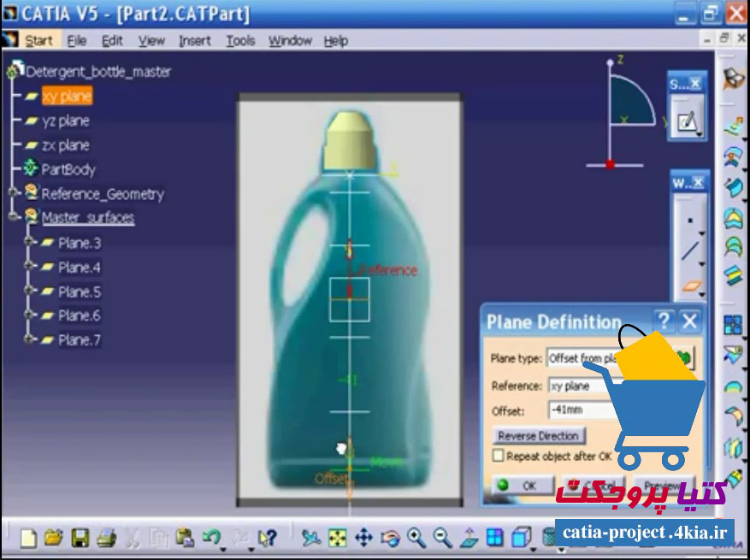Expand the Plane.3 tree node

pyautogui.click(x=29, y=242)
